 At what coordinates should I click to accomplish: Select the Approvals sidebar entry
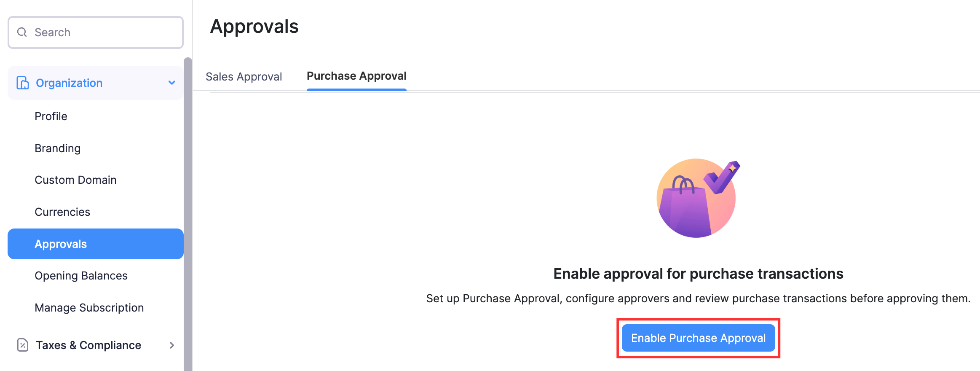point(61,244)
